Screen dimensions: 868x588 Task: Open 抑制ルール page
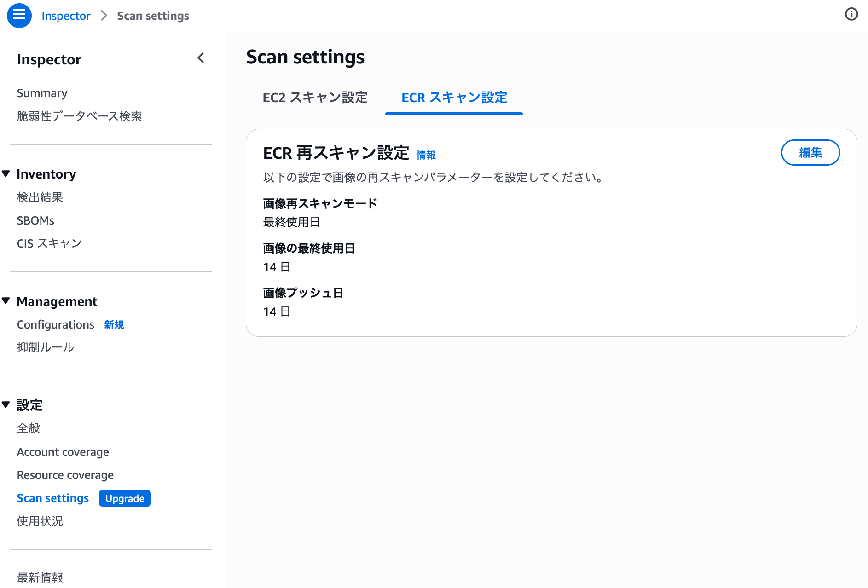tap(46, 347)
